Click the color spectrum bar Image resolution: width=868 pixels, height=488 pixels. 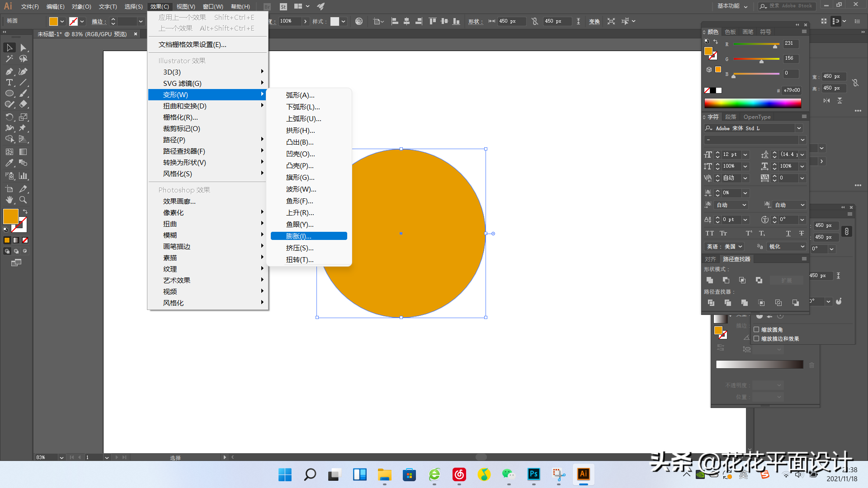[753, 103]
